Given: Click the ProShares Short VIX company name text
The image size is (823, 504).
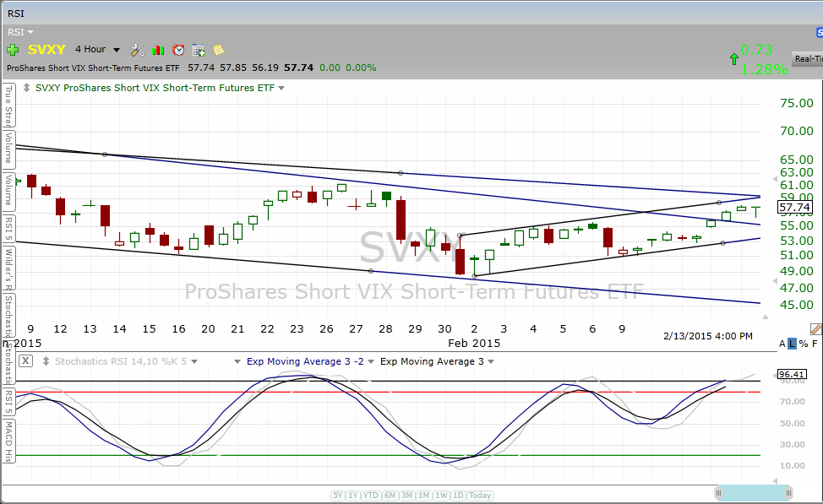Looking at the screenshot, I should point(93,68).
